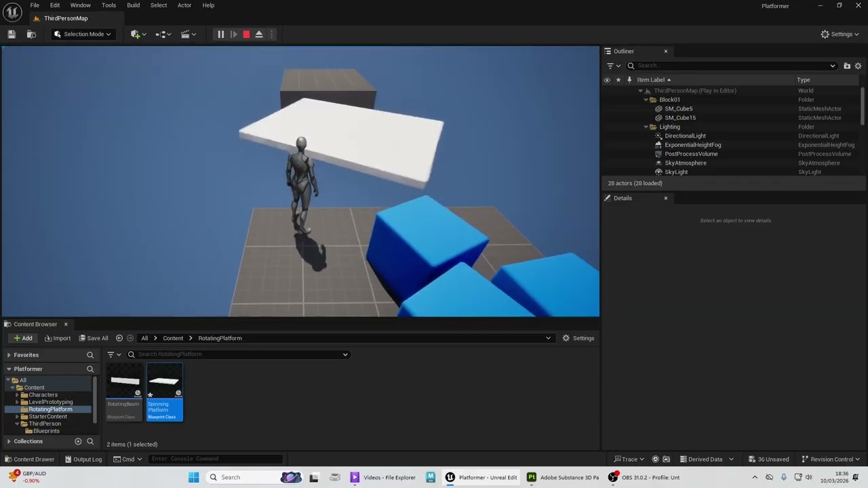This screenshot has height=488, width=868.
Task: Open the Edit menu
Action: (x=55, y=5)
